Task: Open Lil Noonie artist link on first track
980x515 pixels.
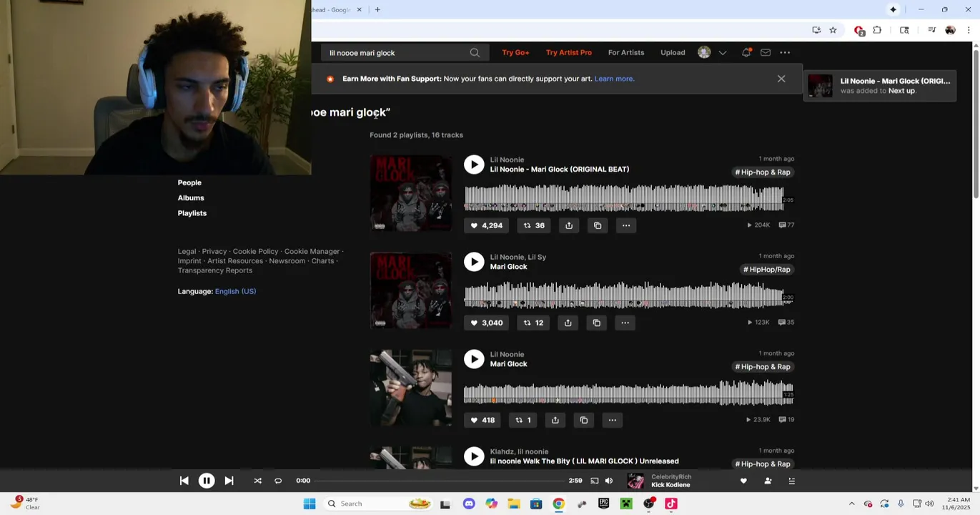Action: (x=507, y=160)
